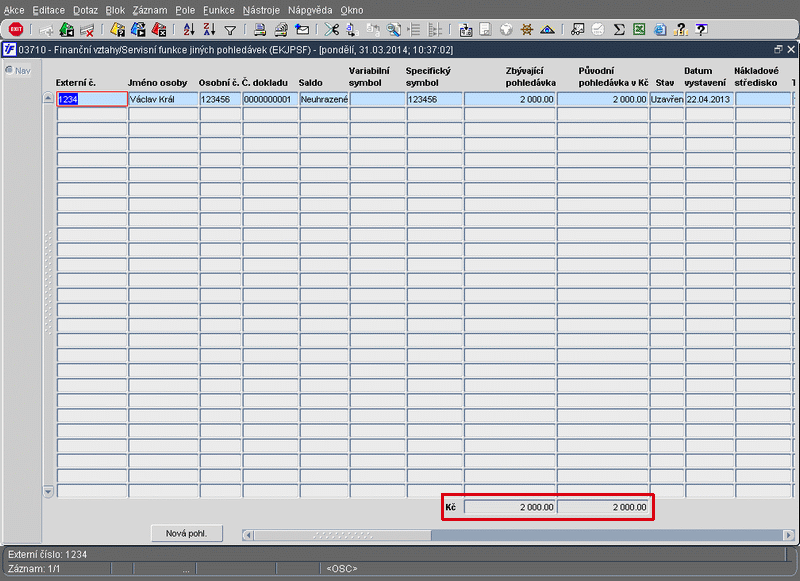Click the execute query icon (blue folder)
The width and height of the screenshot is (800, 581).
point(138,30)
